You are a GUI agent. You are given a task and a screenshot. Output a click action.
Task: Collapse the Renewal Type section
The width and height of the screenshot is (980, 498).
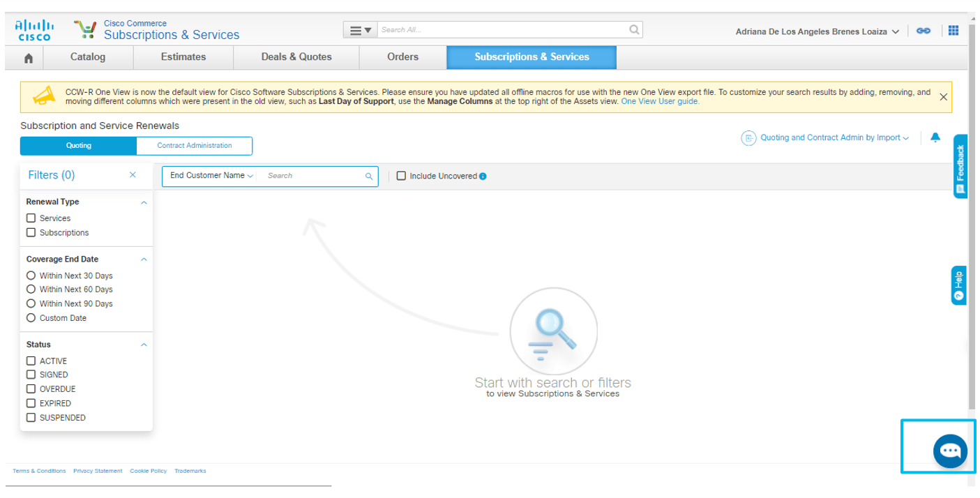(x=144, y=202)
